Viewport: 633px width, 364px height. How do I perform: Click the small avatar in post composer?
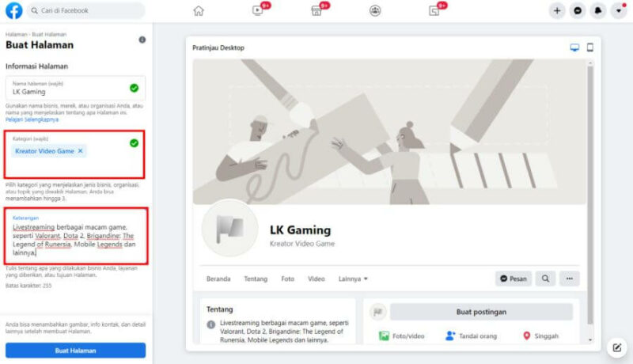coord(378,312)
